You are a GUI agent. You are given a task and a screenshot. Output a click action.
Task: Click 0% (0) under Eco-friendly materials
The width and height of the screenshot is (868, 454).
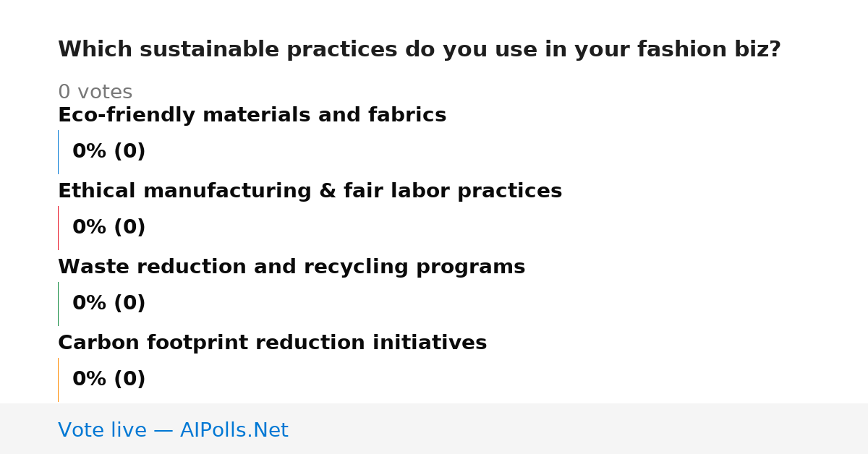[109, 152]
